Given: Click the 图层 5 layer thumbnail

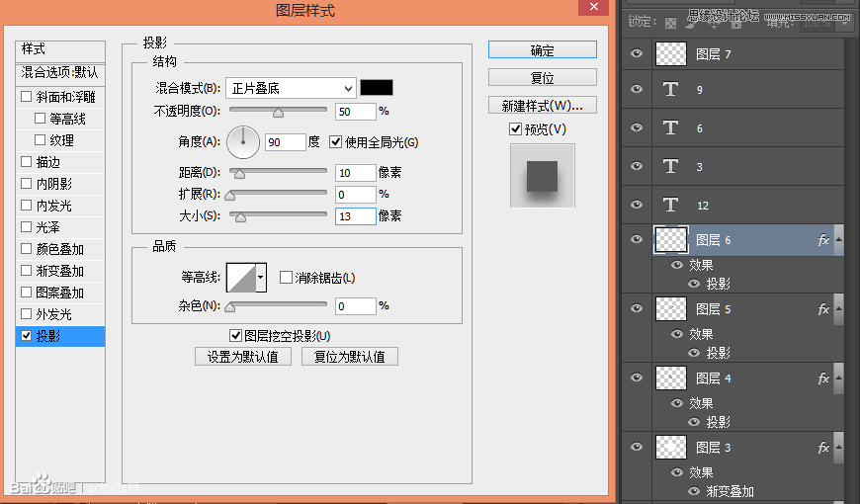Looking at the screenshot, I should (671, 308).
